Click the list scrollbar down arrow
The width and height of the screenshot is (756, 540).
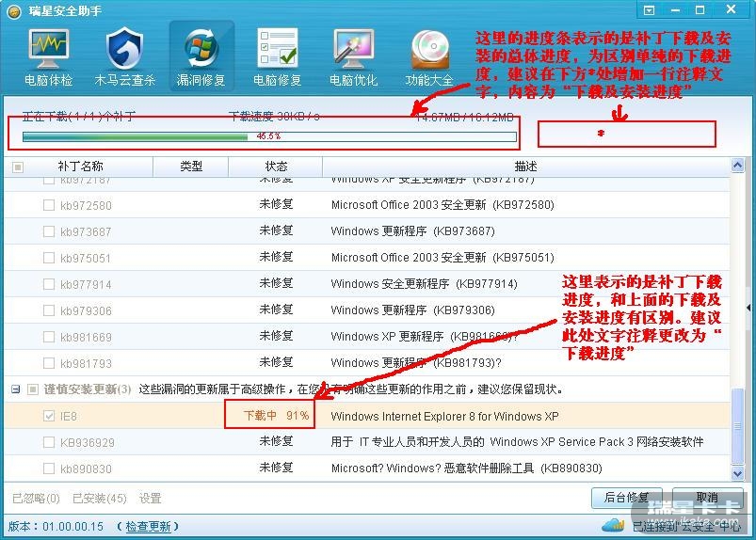(737, 473)
